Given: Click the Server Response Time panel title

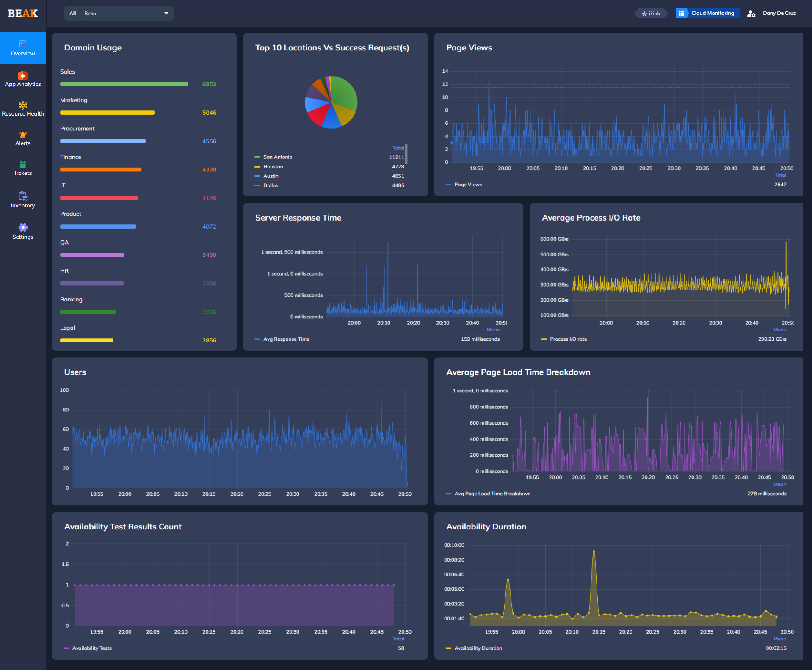Looking at the screenshot, I should (x=298, y=218).
